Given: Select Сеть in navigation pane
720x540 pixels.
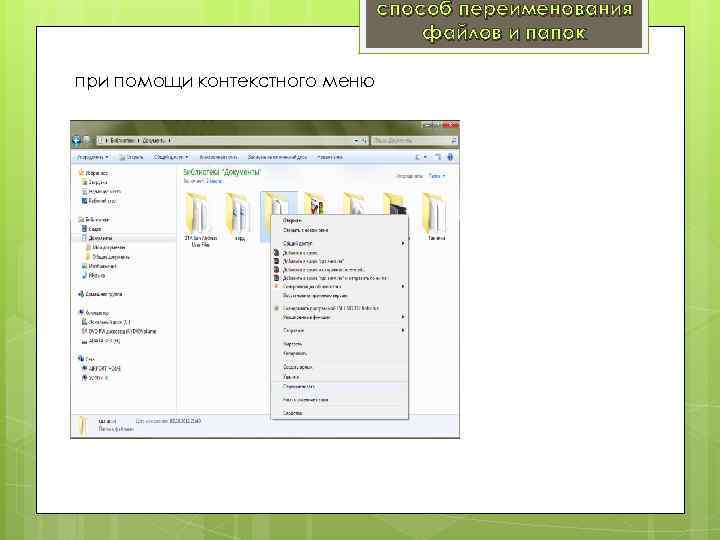Looking at the screenshot, I should tap(86, 359).
